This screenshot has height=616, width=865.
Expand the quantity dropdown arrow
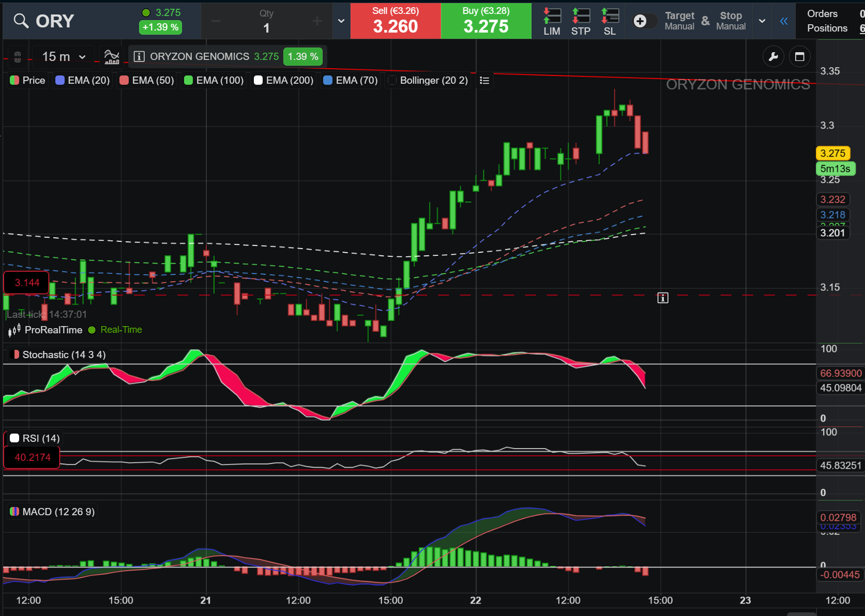coord(341,21)
